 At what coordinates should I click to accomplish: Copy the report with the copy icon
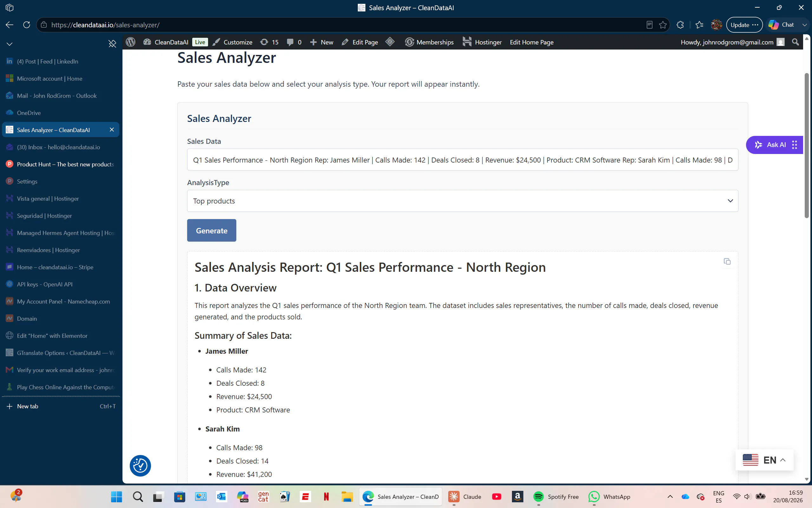[727, 261]
